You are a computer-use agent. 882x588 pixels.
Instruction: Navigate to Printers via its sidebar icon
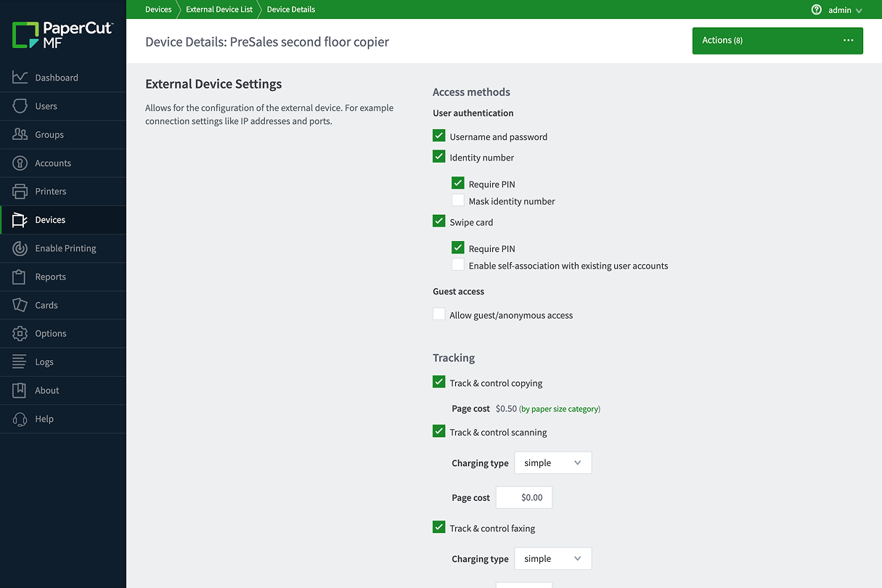49,191
